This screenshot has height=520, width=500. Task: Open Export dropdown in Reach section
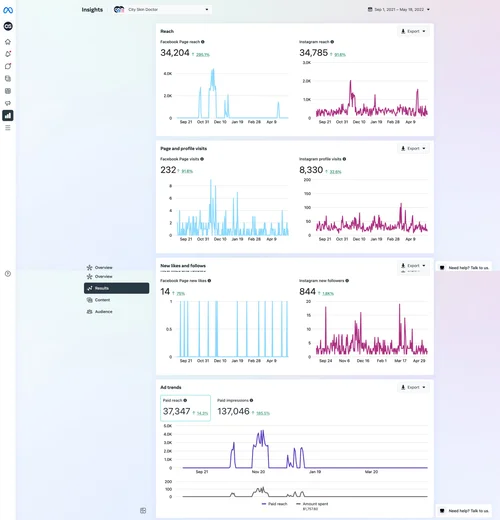tap(413, 31)
